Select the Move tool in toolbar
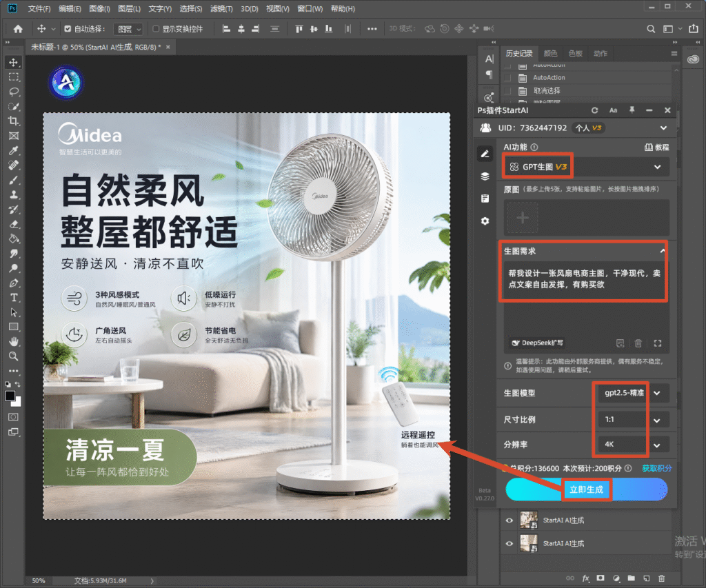This screenshot has width=706, height=588. 14,62
